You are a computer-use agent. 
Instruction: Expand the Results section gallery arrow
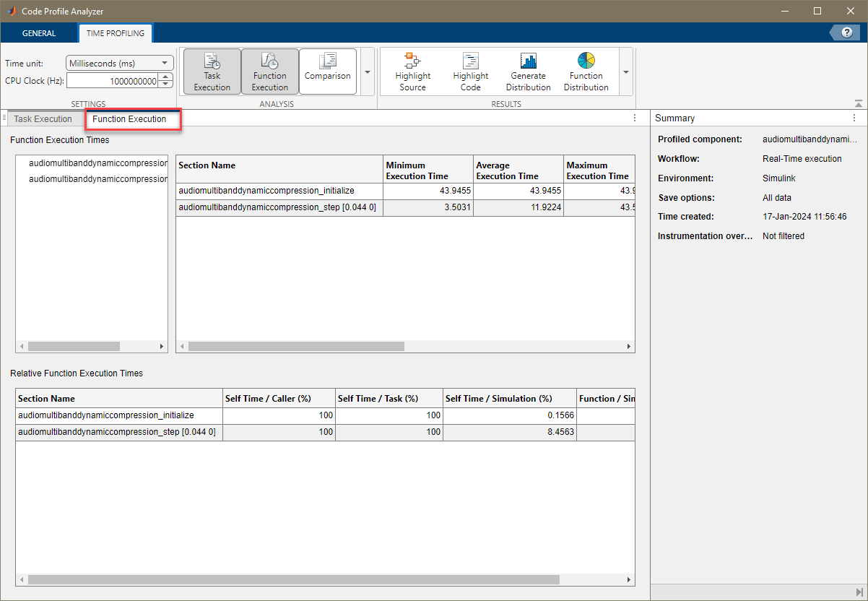(625, 72)
